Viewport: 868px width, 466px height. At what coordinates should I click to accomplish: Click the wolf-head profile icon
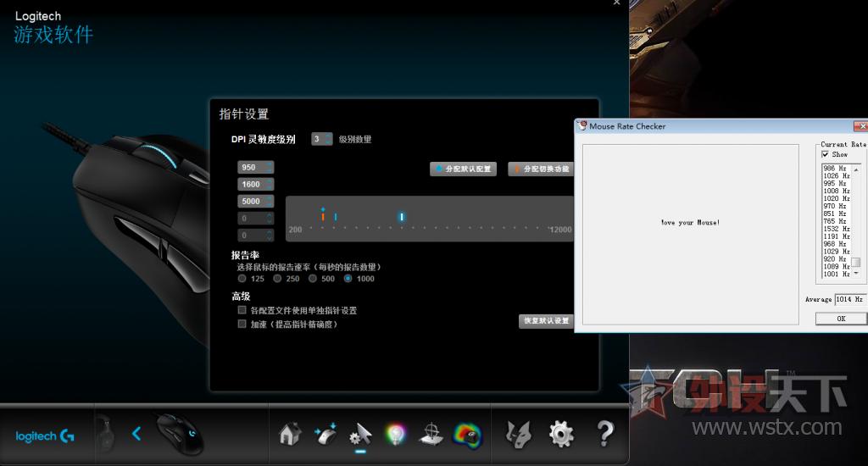[517, 435]
